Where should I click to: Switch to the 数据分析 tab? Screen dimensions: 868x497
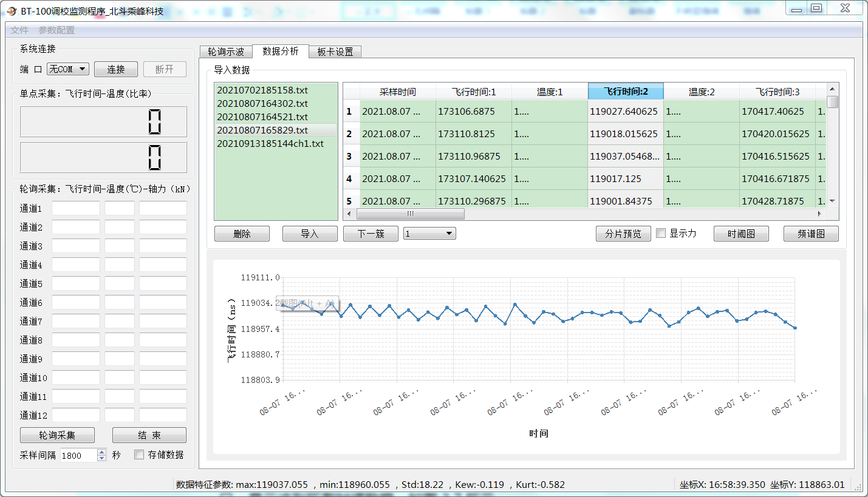point(281,51)
